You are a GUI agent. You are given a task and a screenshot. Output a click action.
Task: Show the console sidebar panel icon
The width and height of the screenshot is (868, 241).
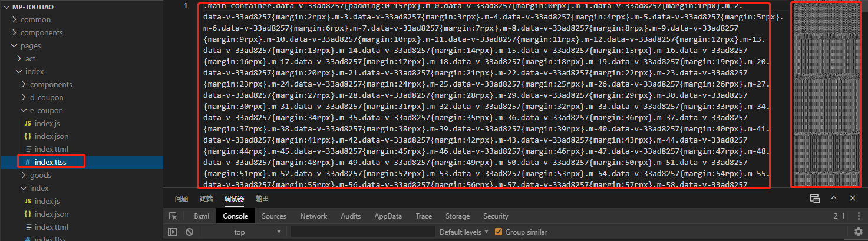point(173,232)
